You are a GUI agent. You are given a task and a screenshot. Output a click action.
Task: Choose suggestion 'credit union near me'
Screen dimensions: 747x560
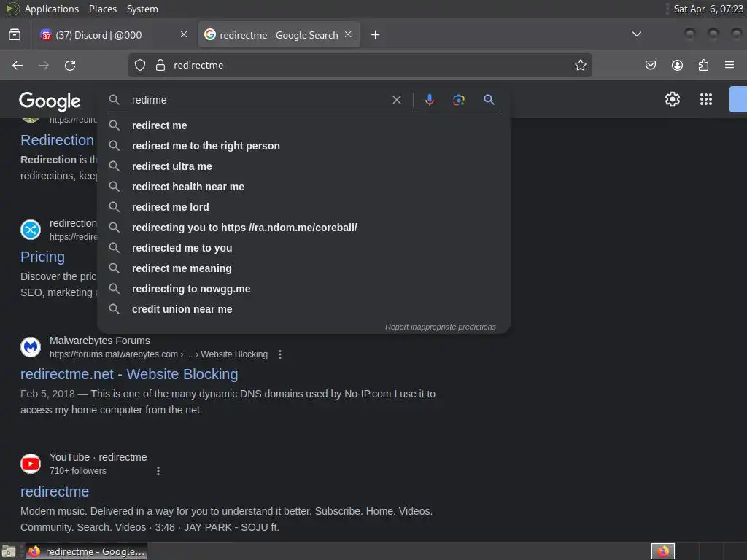click(x=303, y=309)
